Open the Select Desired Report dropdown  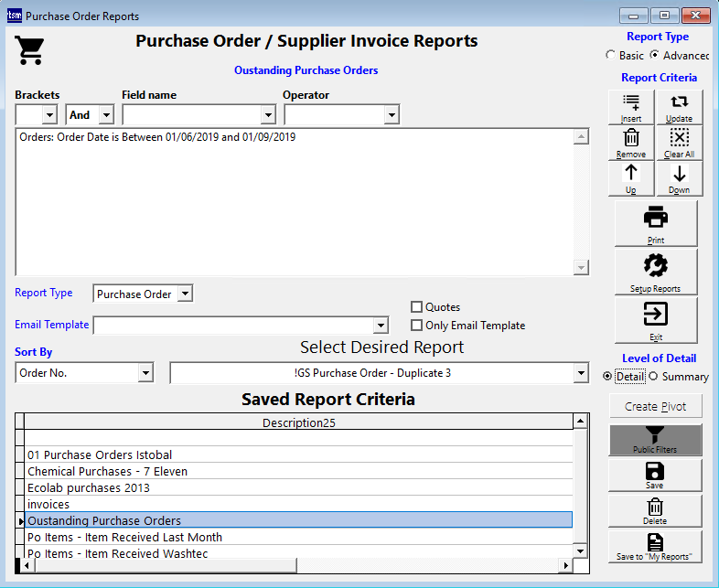[x=580, y=373]
